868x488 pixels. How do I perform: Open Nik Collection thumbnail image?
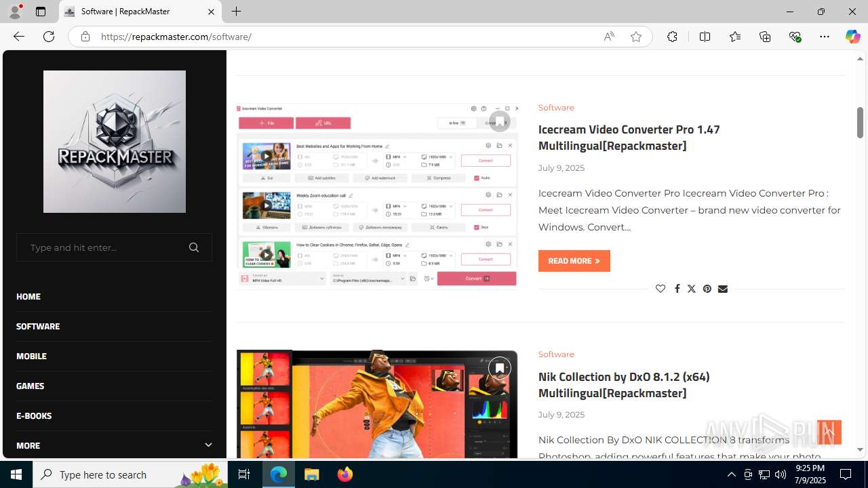[x=377, y=405]
